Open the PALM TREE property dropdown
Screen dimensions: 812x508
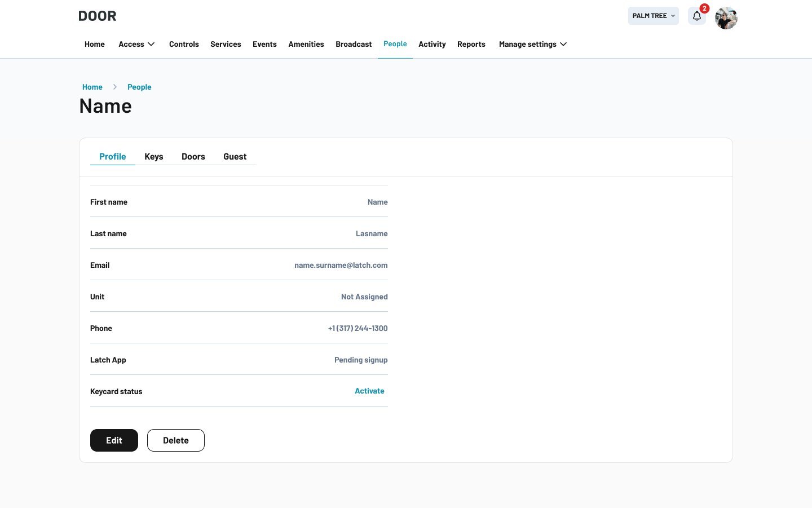[654, 16]
